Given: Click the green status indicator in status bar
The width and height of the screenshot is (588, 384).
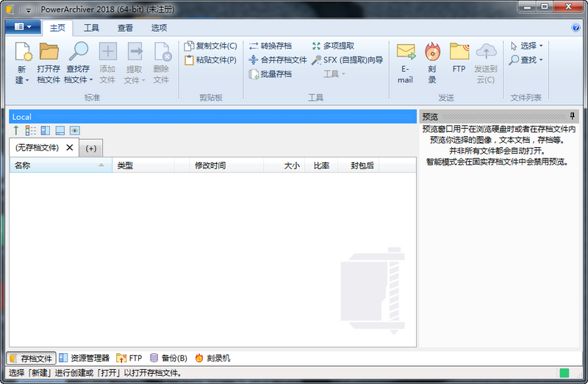Looking at the screenshot, I should pos(564,373).
